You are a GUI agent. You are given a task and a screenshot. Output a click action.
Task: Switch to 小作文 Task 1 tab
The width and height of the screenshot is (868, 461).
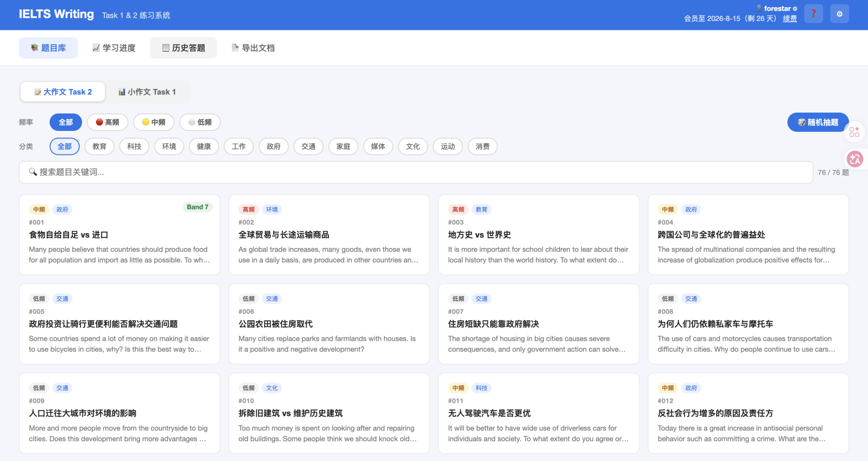click(147, 92)
